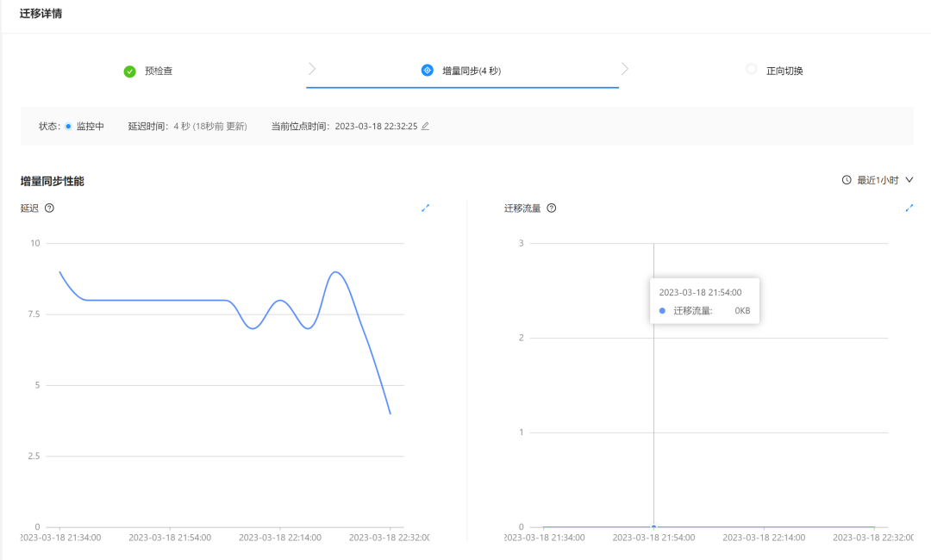Expand the 延迟 chart to fullscreen

(x=425, y=208)
